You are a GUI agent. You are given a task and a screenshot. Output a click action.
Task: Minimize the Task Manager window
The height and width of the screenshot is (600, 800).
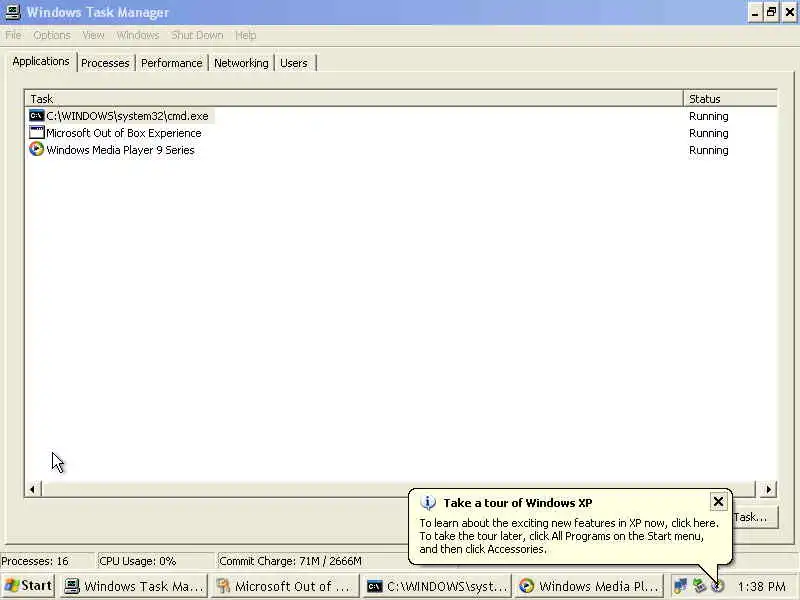(x=755, y=12)
